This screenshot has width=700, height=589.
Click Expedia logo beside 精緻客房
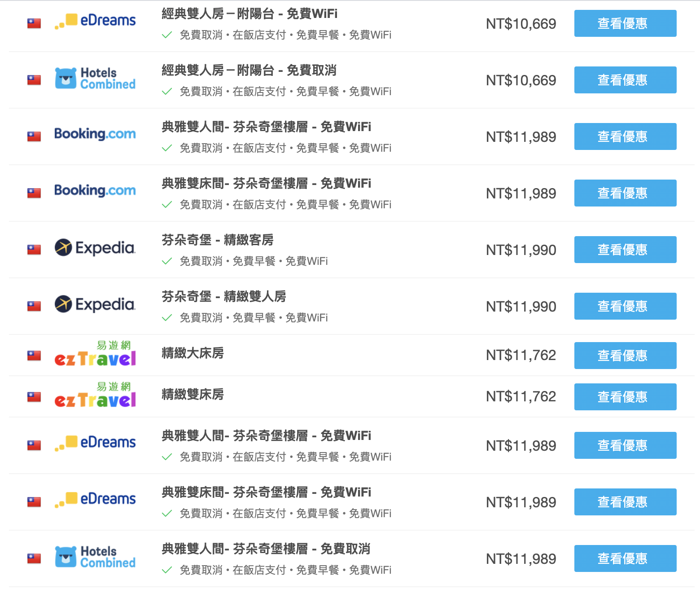pyautogui.click(x=95, y=247)
